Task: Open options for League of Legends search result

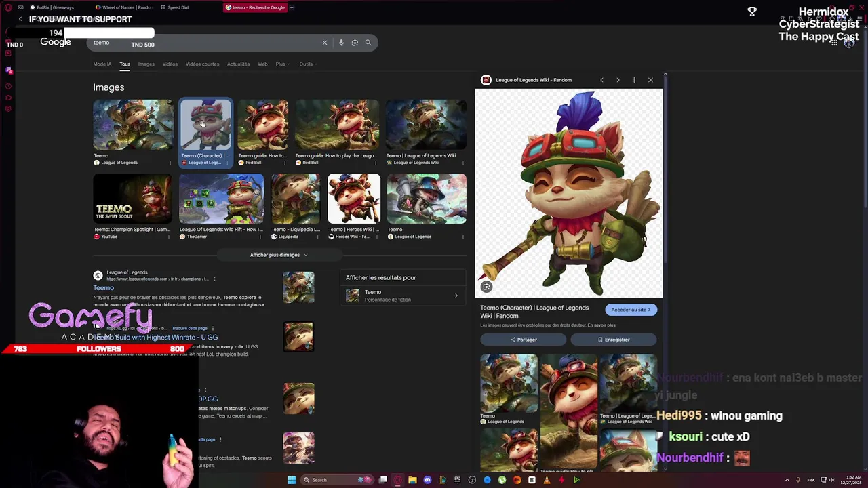Action: (214, 279)
